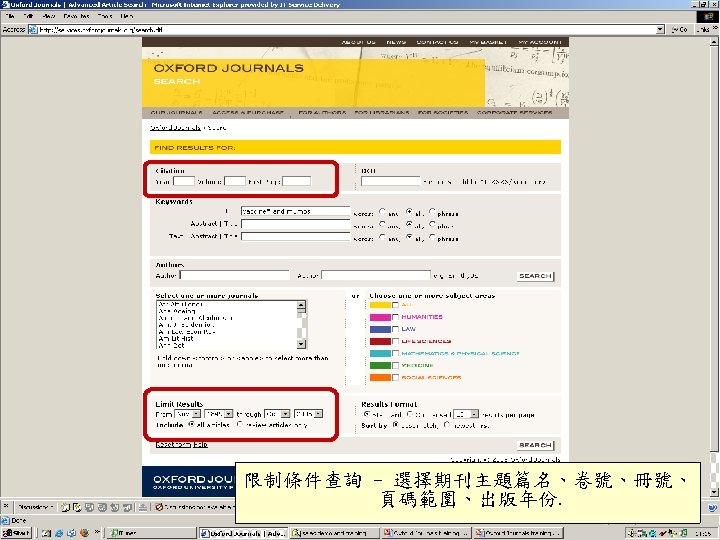Click the Contact Us top navigation link
720x540 pixels.
437,42
